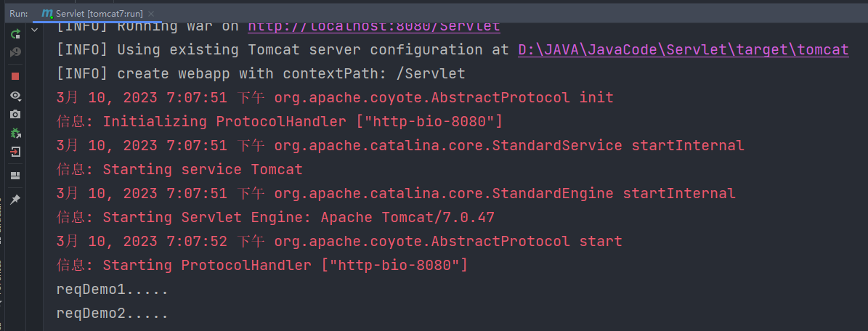Click the dimmed rerun icon below Rerun

15,52
